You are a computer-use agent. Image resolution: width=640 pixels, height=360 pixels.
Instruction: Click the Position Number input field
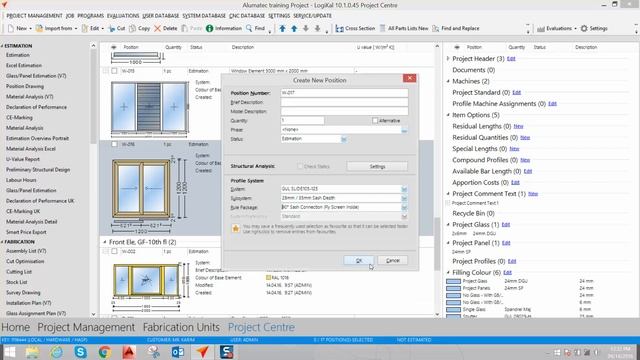pyautogui.click(x=344, y=93)
